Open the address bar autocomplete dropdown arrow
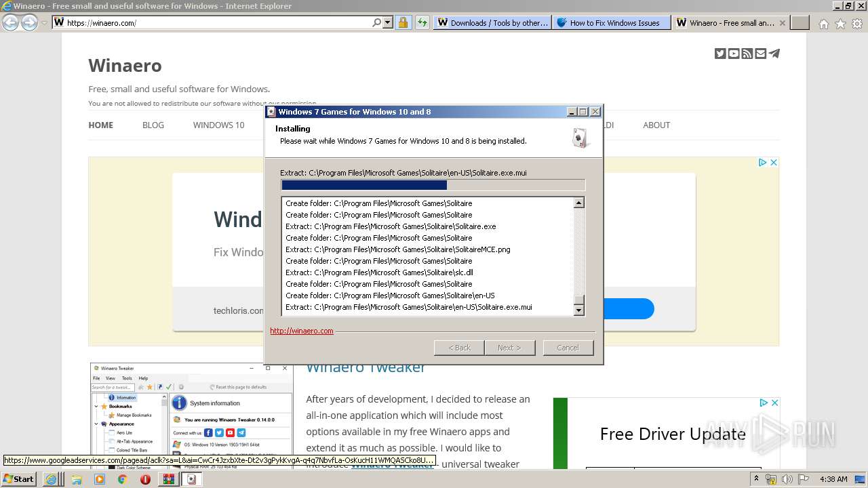 (388, 22)
